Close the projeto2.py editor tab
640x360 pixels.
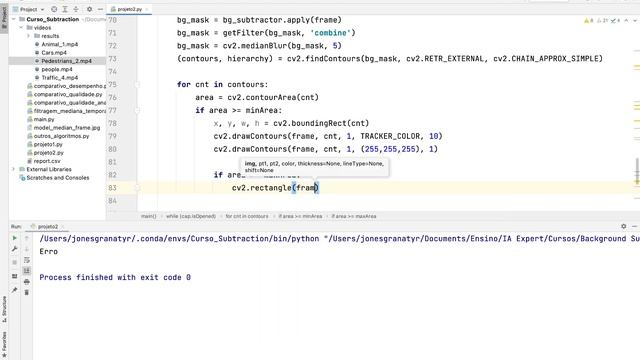coord(147,9)
